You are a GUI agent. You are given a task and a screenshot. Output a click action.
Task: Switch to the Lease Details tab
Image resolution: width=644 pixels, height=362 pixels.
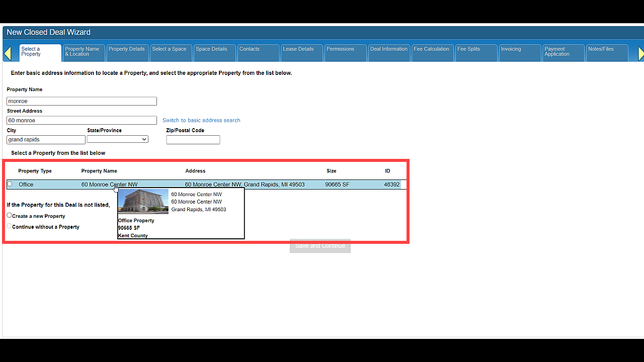[x=301, y=53]
